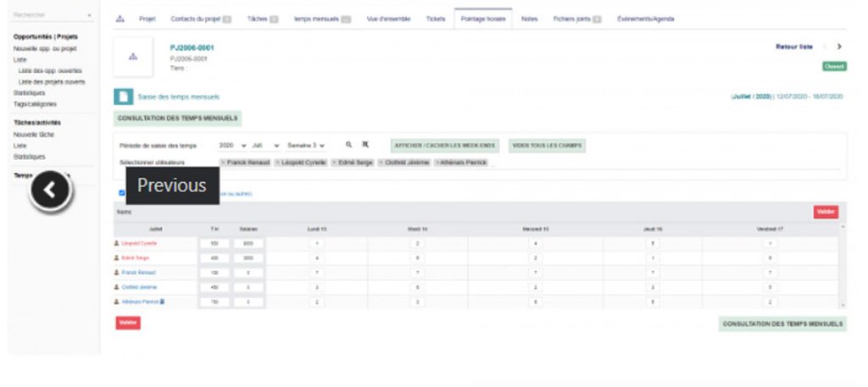Click the project thumbnail box for PJ2006-0001
The width and height of the screenshot is (868, 387).
coord(133,57)
